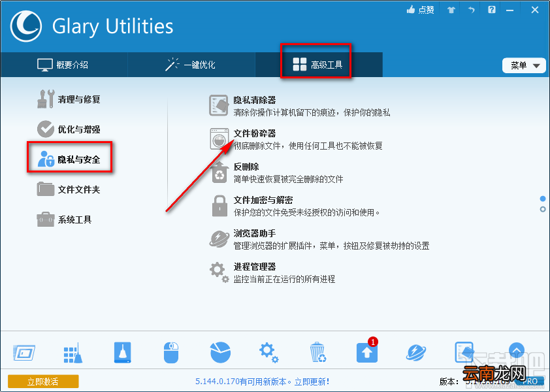Open 隐私清除器 privacy cleaner tool
The width and height of the screenshot is (550, 392).
(x=255, y=100)
